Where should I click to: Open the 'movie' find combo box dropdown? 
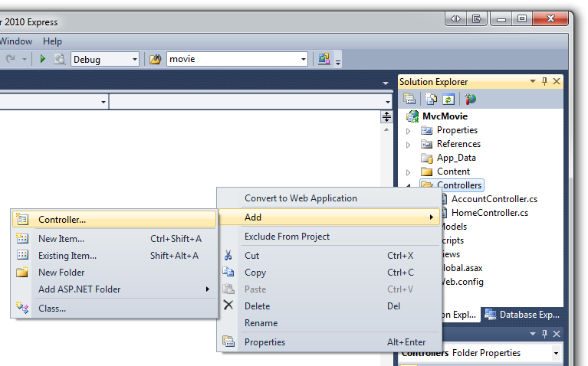(x=304, y=59)
